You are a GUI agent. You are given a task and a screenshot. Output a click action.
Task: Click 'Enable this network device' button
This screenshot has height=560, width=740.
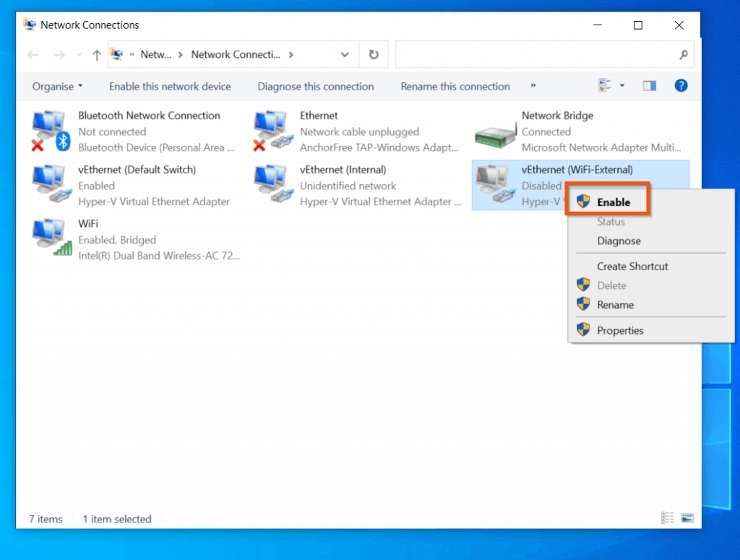tap(169, 85)
